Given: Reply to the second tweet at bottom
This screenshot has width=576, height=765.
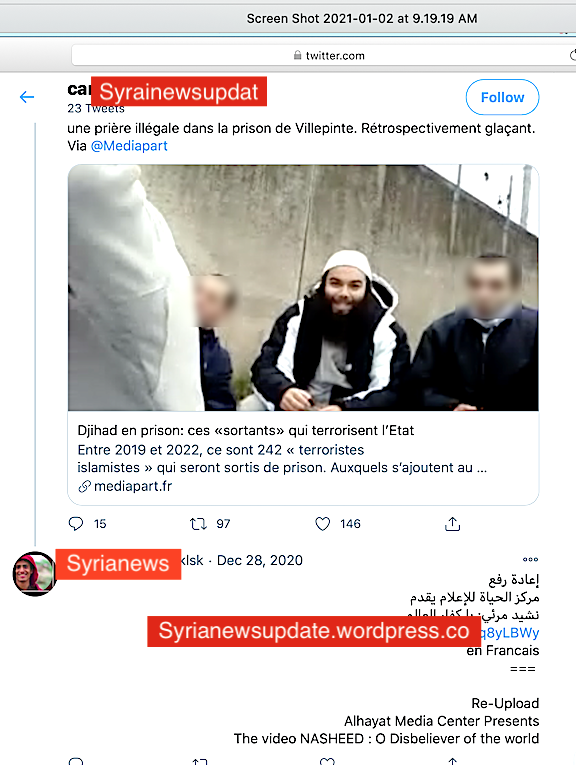Looking at the screenshot, I should point(76,761).
